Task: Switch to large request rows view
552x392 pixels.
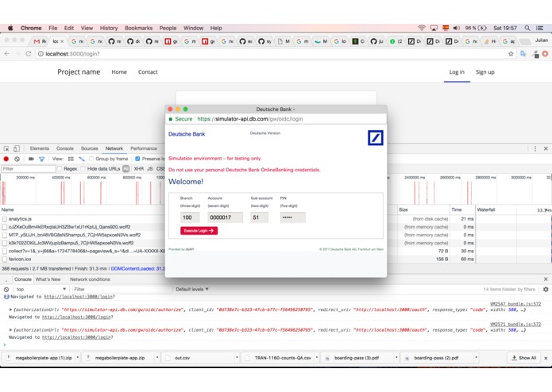Action: [71, 159]
